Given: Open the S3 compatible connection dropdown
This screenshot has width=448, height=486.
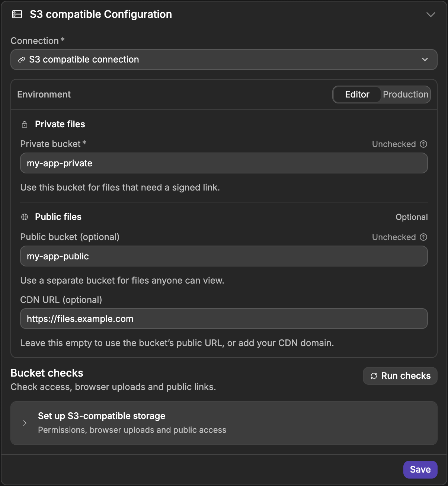Looking at the screenshot, I should pyautogui.click(x=224, y=60).
